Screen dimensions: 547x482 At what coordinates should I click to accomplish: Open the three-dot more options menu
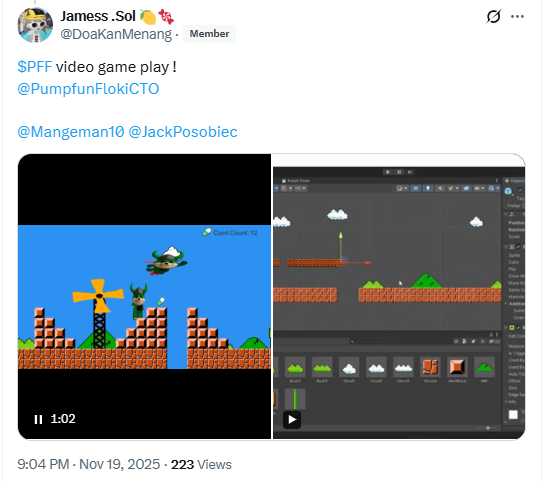pos(517,16)
